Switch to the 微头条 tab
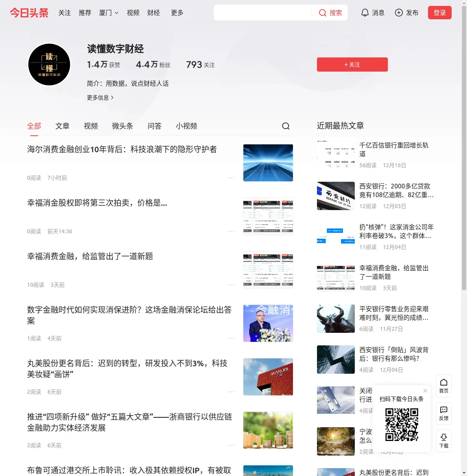The height and width of the screenshot is (476, 467). pyautogui.click(x=123, y=126)
